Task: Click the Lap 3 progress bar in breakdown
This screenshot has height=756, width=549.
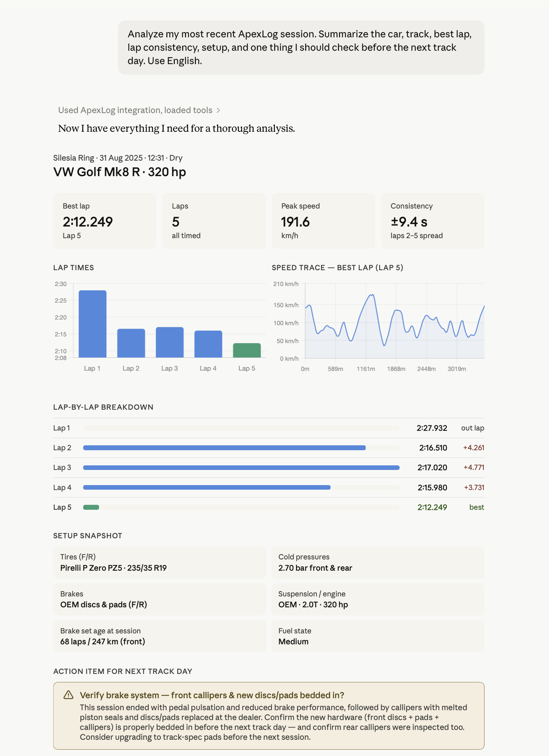Action: click(241, 467)
